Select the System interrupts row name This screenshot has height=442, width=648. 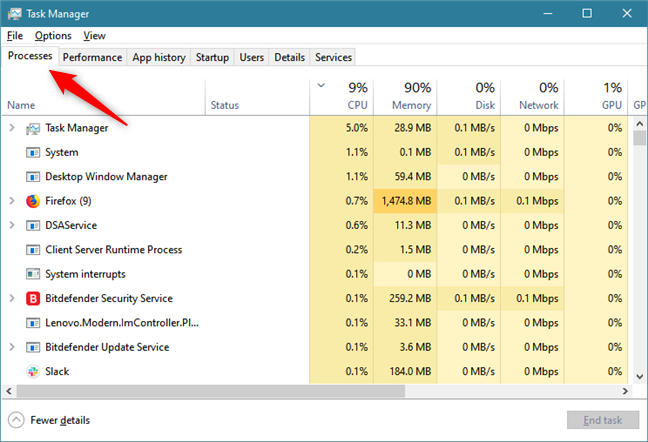point(85,274)
